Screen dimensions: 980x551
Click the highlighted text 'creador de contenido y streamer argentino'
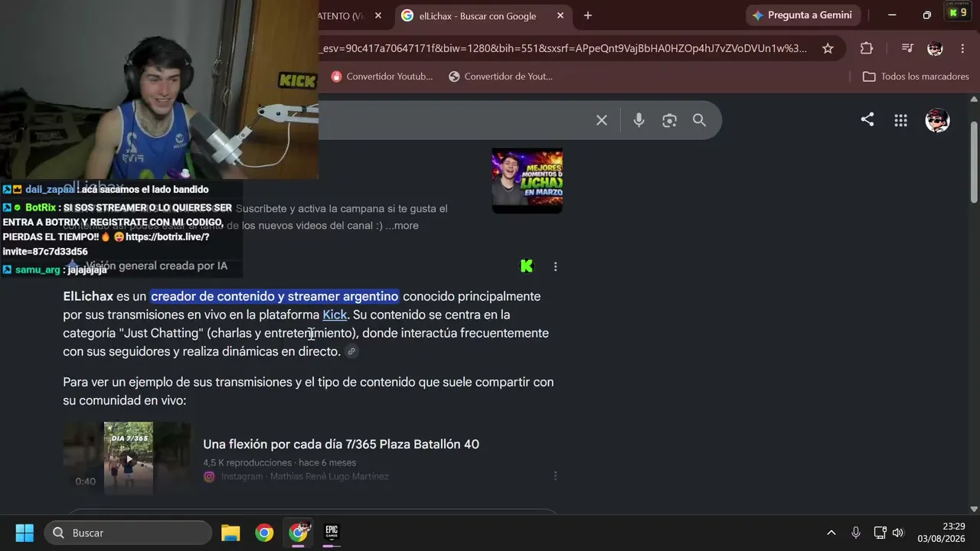(275, 296)
